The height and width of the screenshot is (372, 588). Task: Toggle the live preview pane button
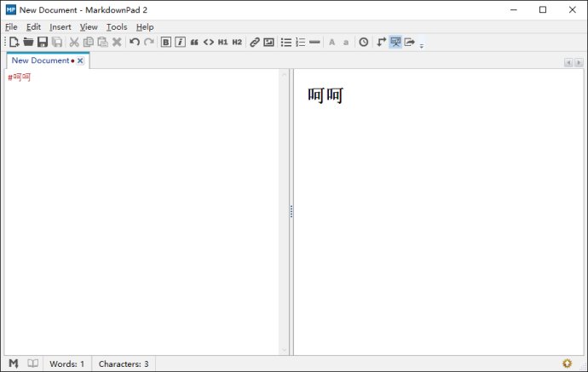(395, 42)
